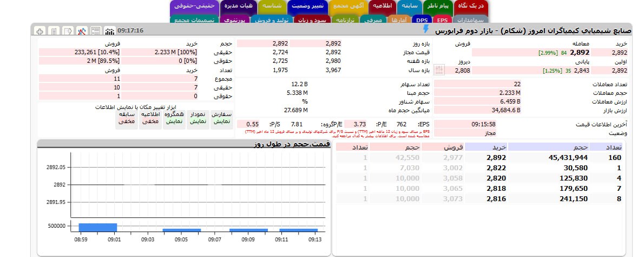The height and width of the screenshot is (257, 644).
Task: Open the تصمیمات مجمع tab
Action: pos(194,20)
